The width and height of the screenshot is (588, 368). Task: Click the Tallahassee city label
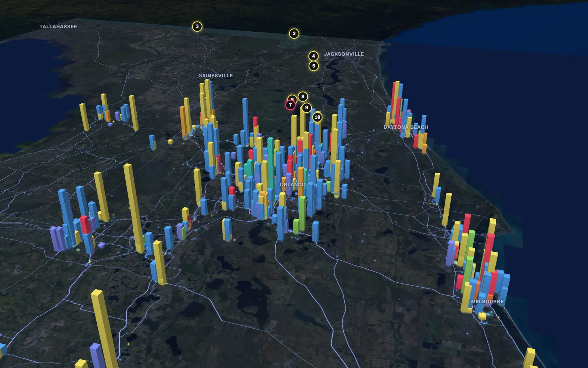tap(58, 26)
